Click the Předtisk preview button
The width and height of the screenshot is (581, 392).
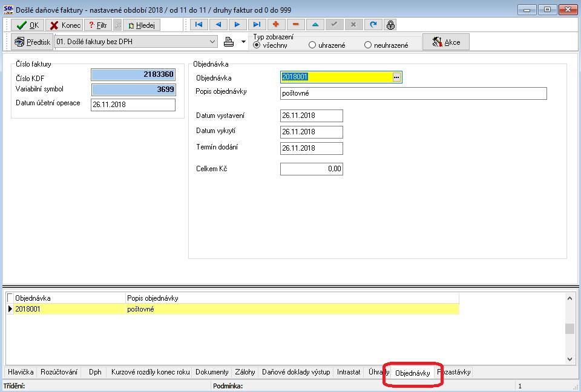(32, 42)
